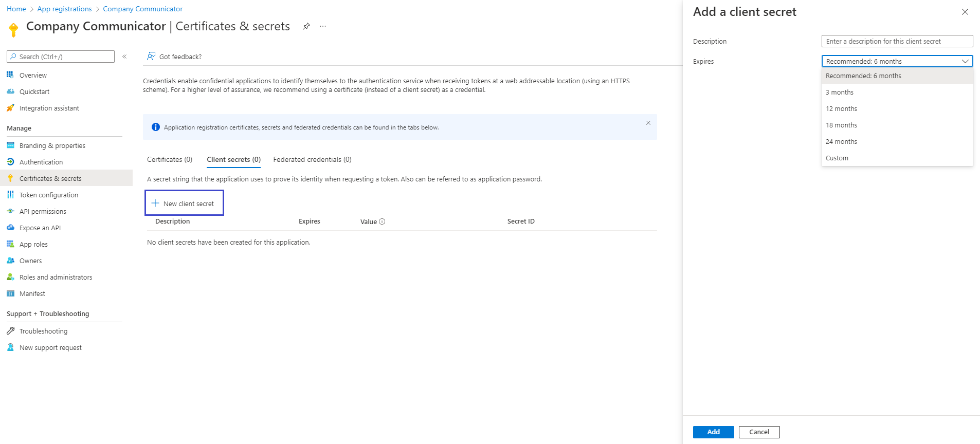980x444 pixels.
Task: Open New support request in sidebar
Action: tap(50, 347)
